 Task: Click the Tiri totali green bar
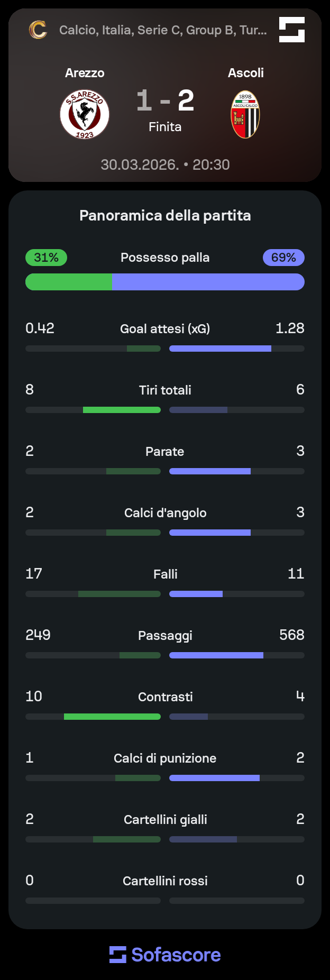click(x=122, y=410)
